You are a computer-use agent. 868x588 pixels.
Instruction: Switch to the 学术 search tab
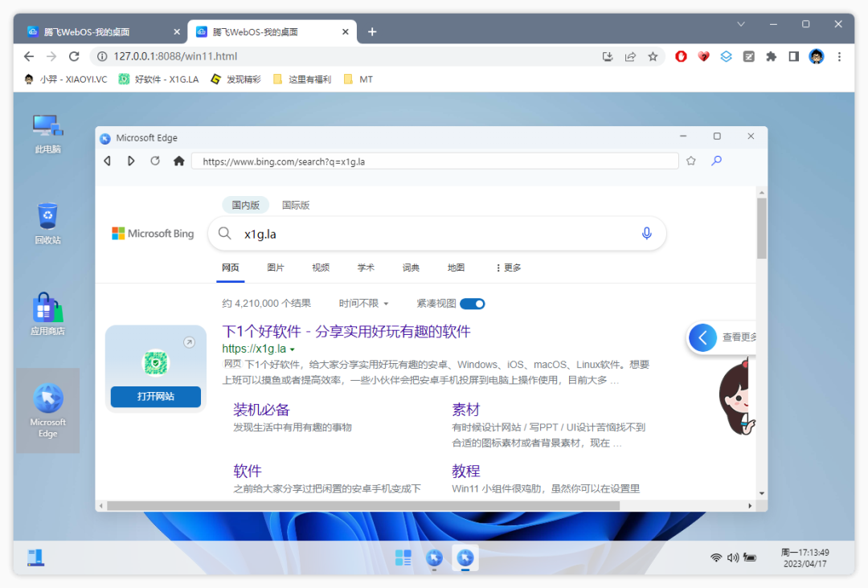[x=366, y=267]
